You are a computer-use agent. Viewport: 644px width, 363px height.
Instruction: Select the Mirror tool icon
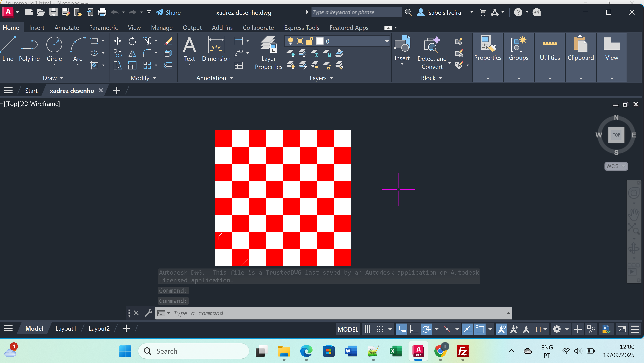coord(132,53)
